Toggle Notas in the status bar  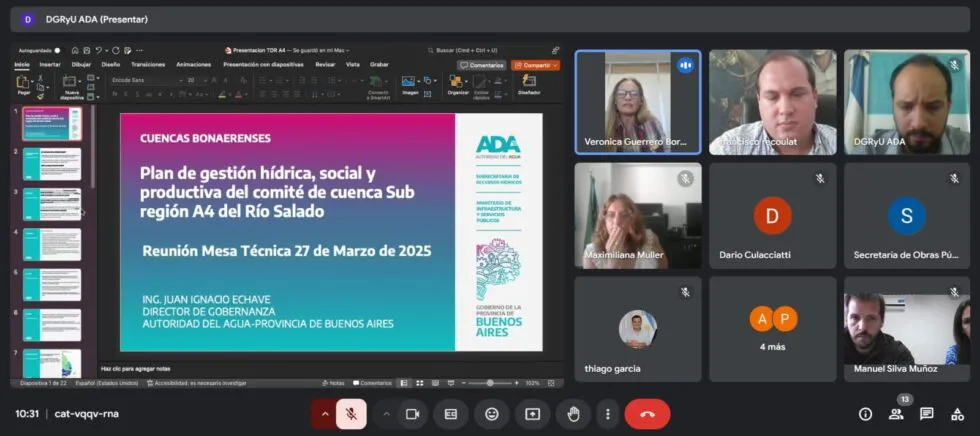coord(334,383)
